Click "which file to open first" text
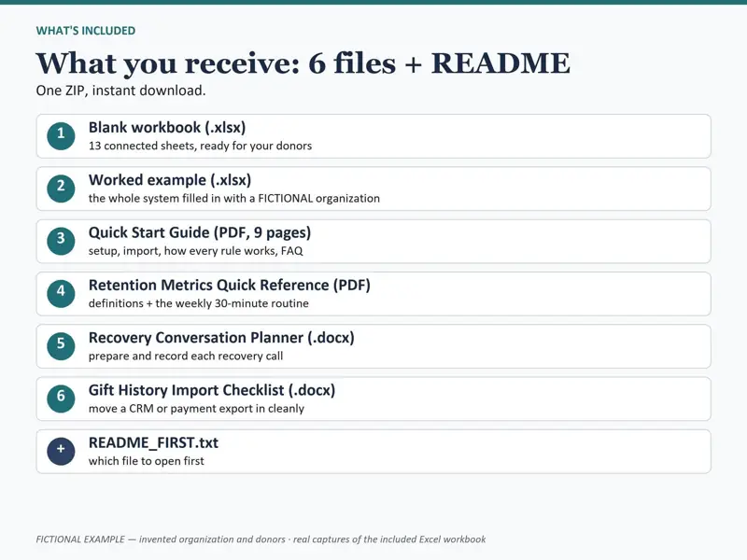Image resolution: width=747 pixels, height=560 pixels. coord(147,461)
